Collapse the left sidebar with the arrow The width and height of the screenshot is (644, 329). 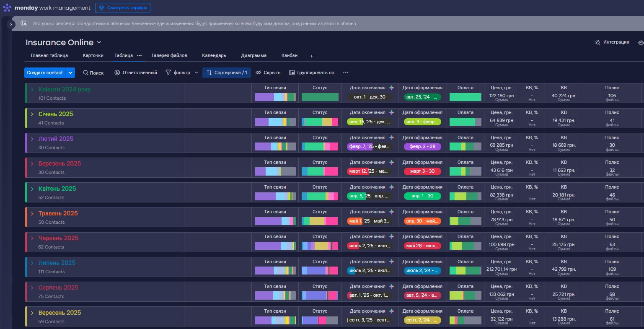coord(11,24)
